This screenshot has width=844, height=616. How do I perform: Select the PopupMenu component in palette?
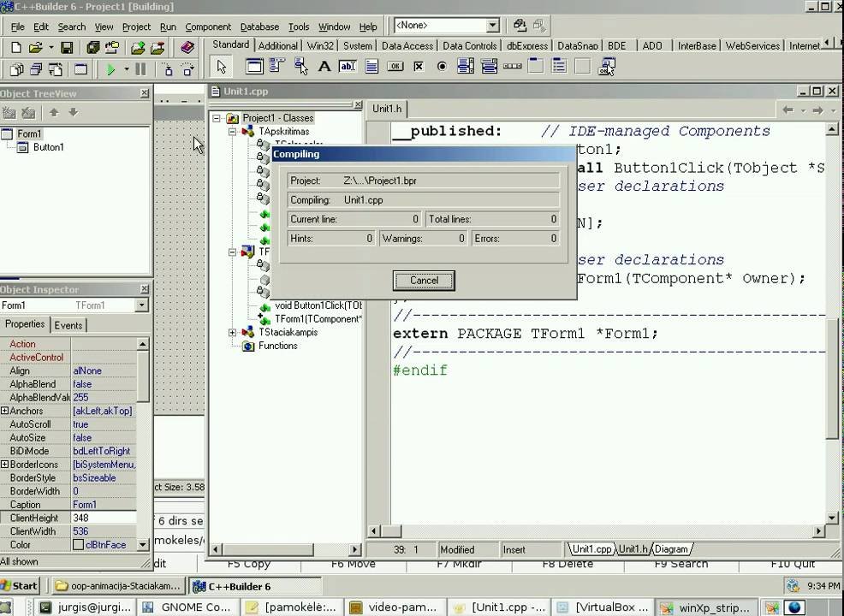(x=301, y=67)
